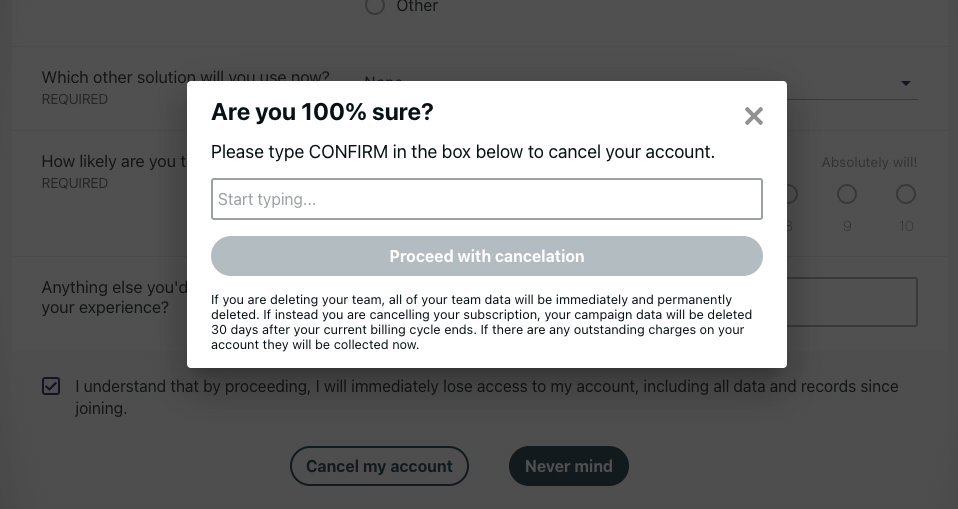Click the "10" number label under rating
The image size is (958, 509).
click(906, 226)
